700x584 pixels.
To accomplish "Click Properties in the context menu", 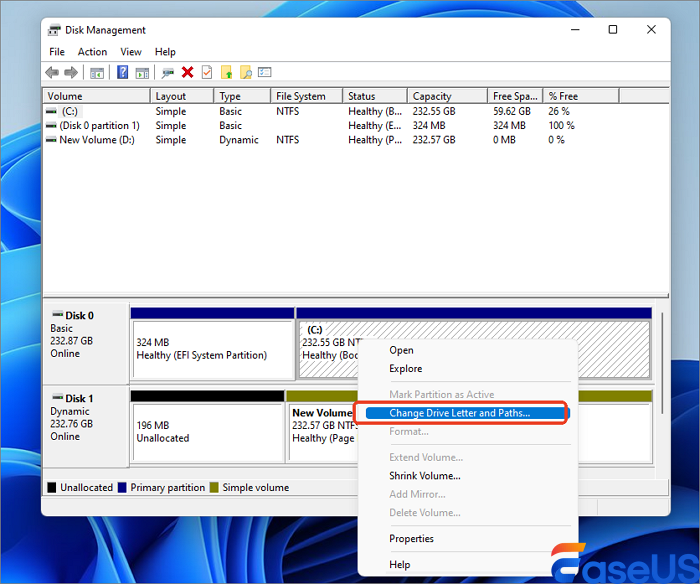I will coord(411,539).
